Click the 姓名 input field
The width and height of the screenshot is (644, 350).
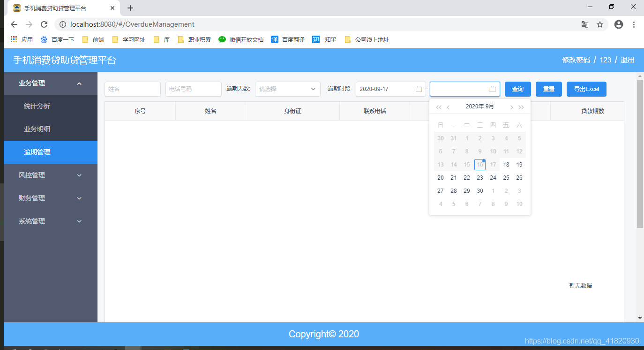click(x=133, y=89)
